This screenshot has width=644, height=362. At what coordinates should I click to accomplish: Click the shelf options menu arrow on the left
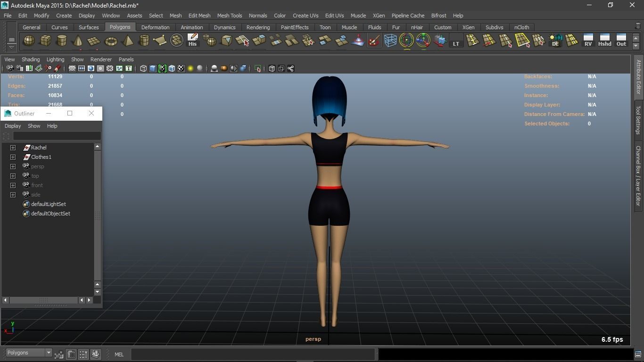point(11,48)
